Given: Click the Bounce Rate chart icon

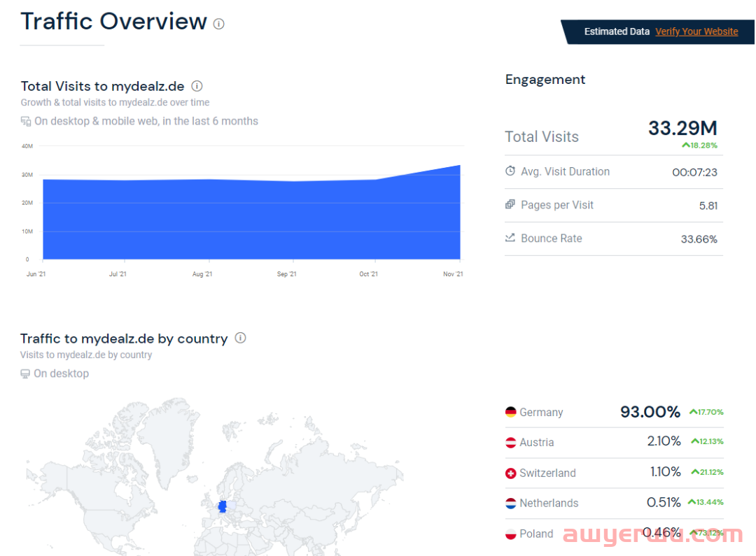Looking at the screenshot, I should 510,238.
